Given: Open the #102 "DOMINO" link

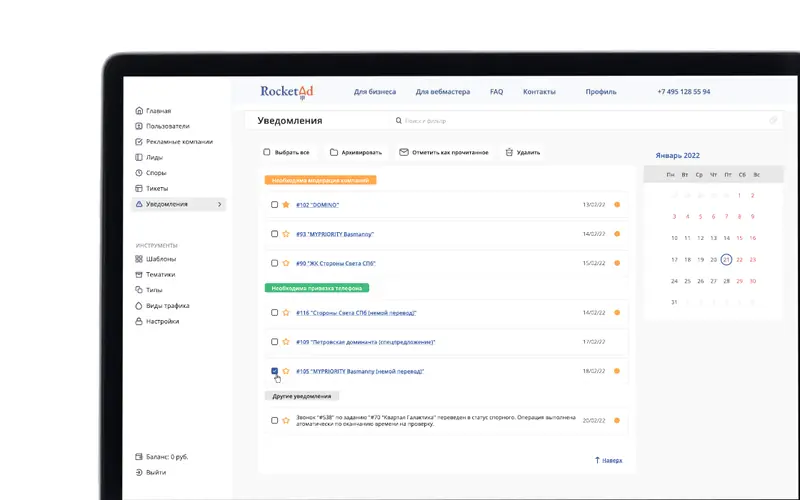Looking at the screenshot, I should [x=317, y=205].
